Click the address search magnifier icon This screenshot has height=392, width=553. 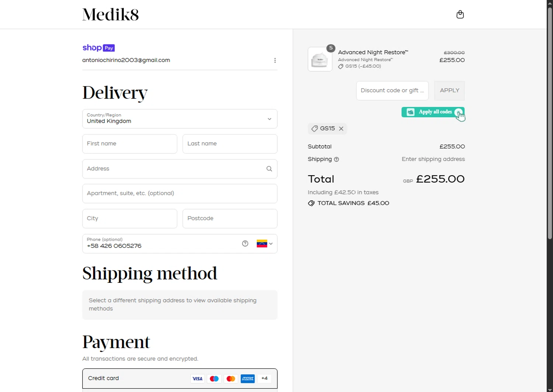[x=269, y=169]
